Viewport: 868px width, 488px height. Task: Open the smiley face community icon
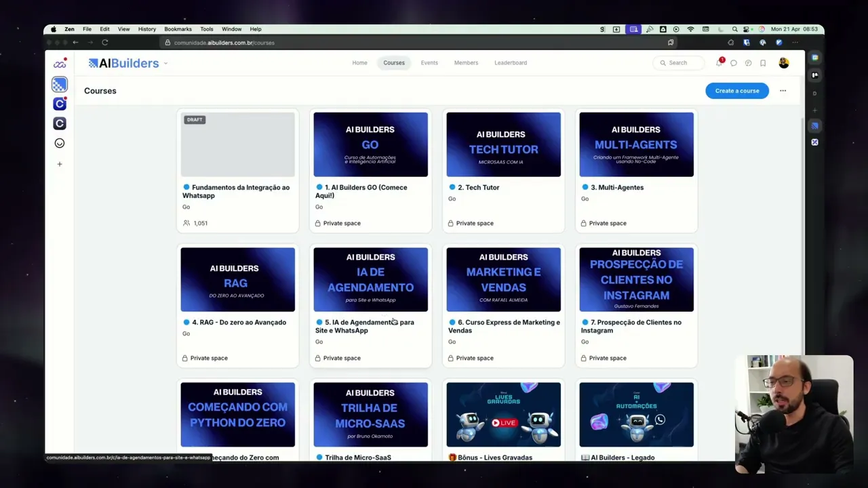[x=60, y=143]
